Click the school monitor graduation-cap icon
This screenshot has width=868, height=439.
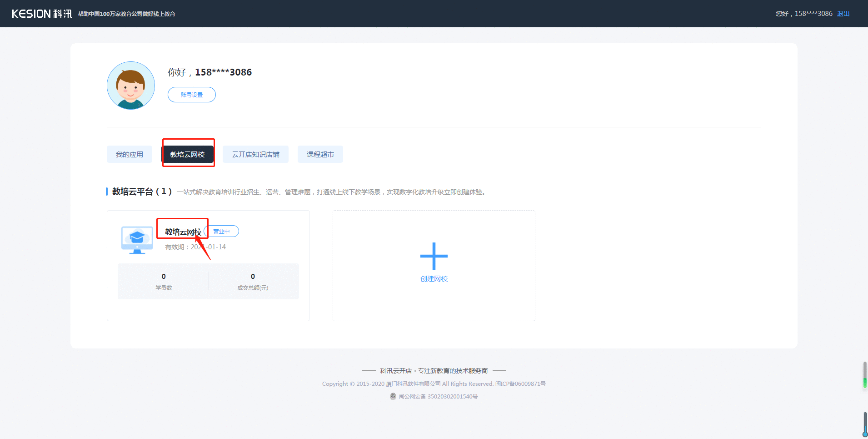137,240
